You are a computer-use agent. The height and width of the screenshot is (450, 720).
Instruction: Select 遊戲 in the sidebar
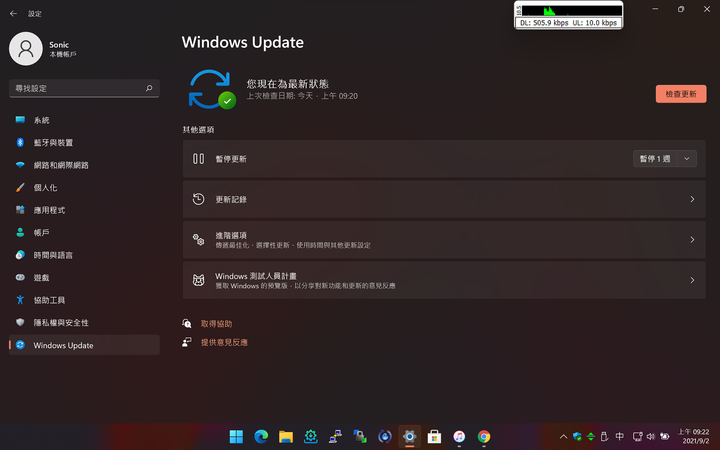pyautogui.click(x=84, y=277)
